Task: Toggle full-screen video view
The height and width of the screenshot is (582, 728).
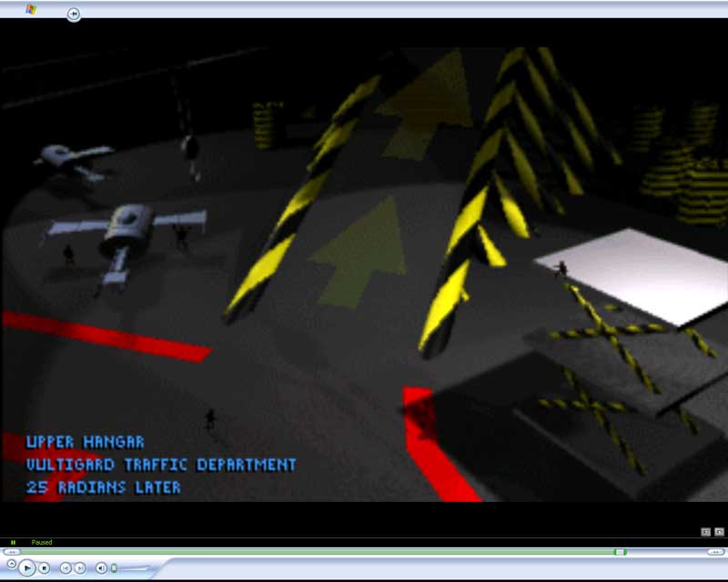Action: click(x=719, y=532)
